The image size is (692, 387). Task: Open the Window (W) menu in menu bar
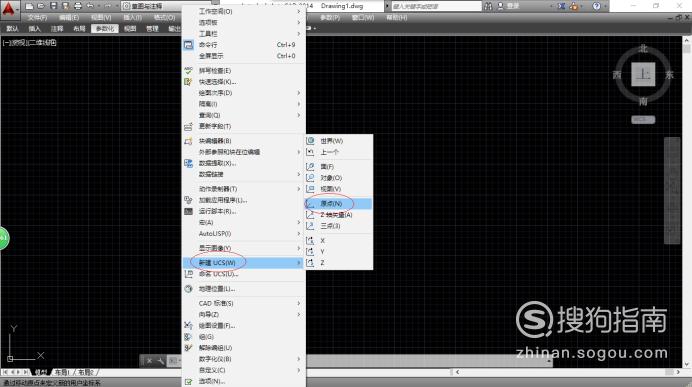point(363,18)
